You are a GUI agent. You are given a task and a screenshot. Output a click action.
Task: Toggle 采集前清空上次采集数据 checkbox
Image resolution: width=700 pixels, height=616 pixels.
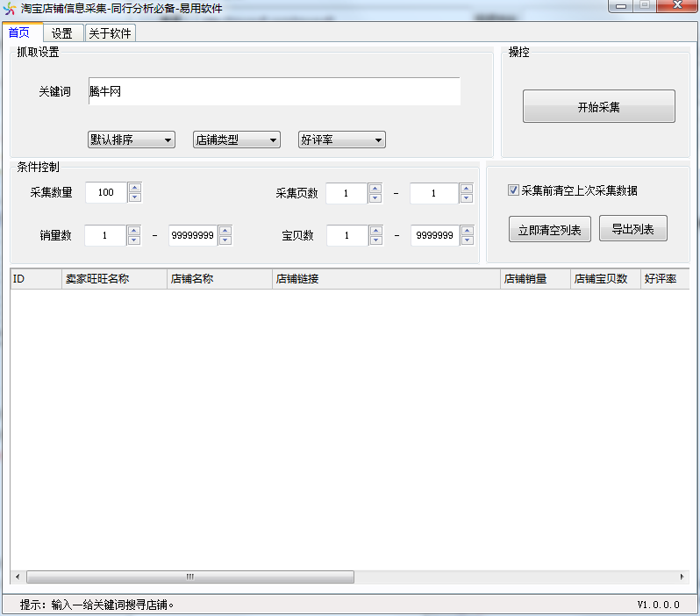pos(513,190)
